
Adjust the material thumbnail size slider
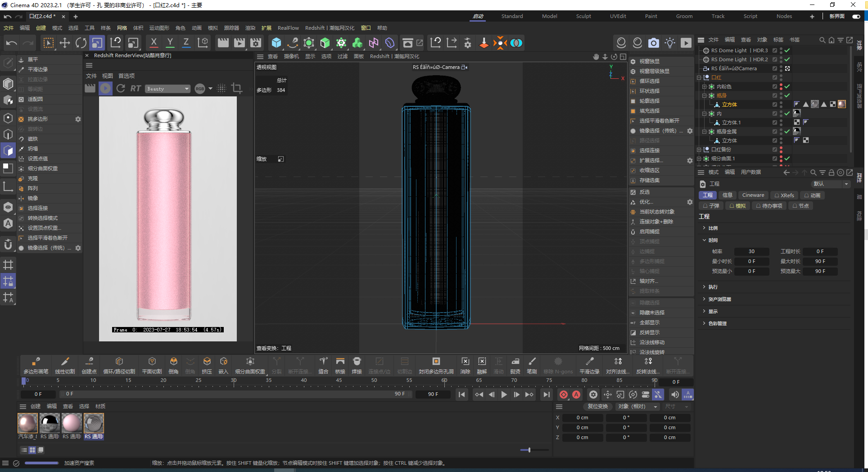tap(529, 450)
